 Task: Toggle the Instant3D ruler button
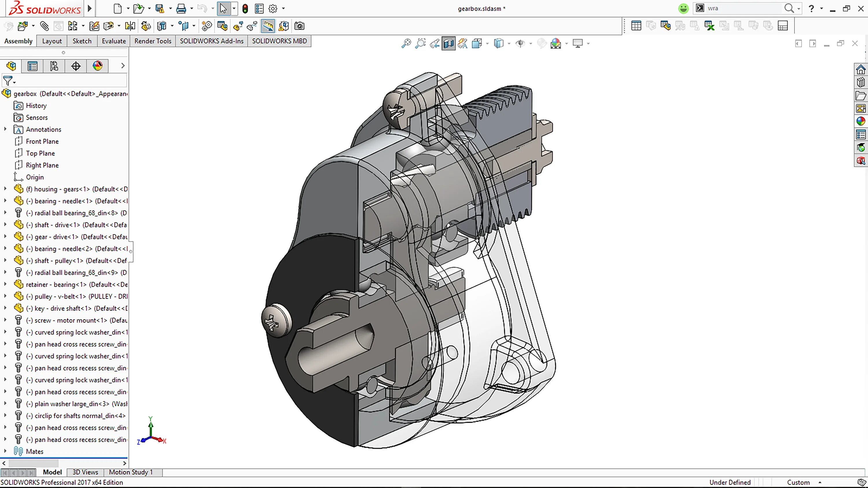pyautogui.click(x=268, y=26)
